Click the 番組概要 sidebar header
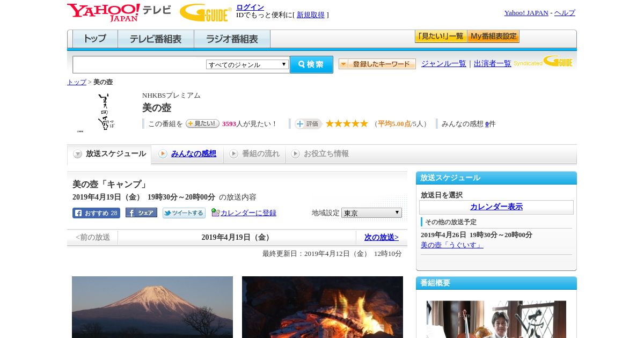Image resolution: width=644 pixels, height=338 pixels. 496,283
